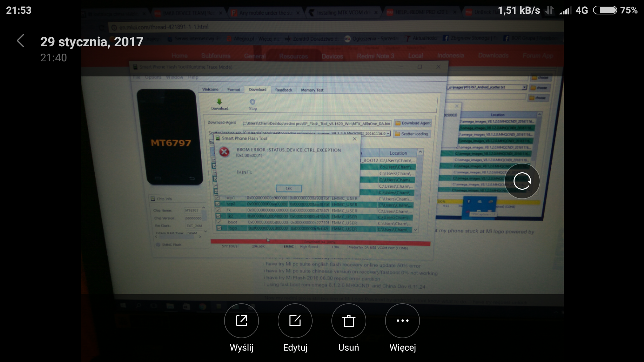
Task: Click the Download-Agent file path field
Action: [x=317, y=123]
